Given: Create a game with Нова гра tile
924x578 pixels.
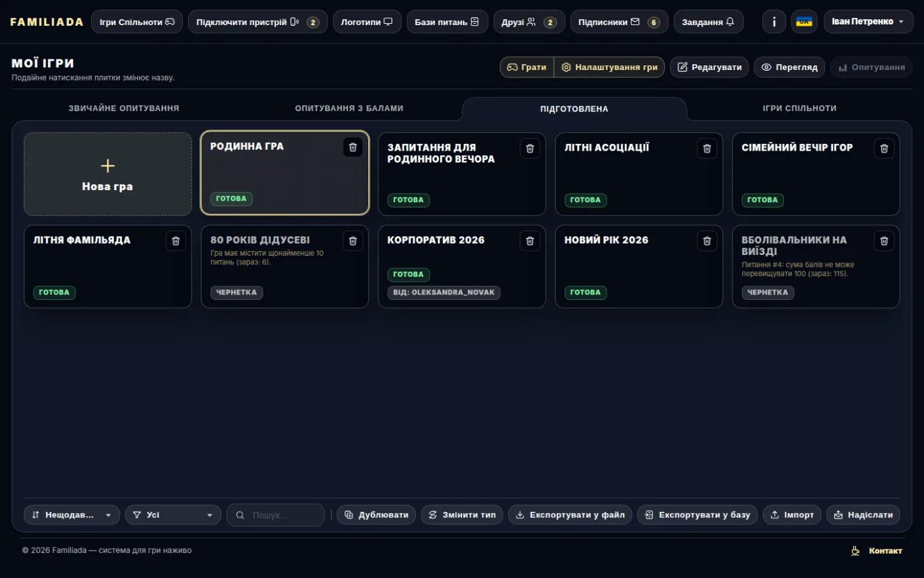Looking at the screenshot, I should [x=108, y=174].
